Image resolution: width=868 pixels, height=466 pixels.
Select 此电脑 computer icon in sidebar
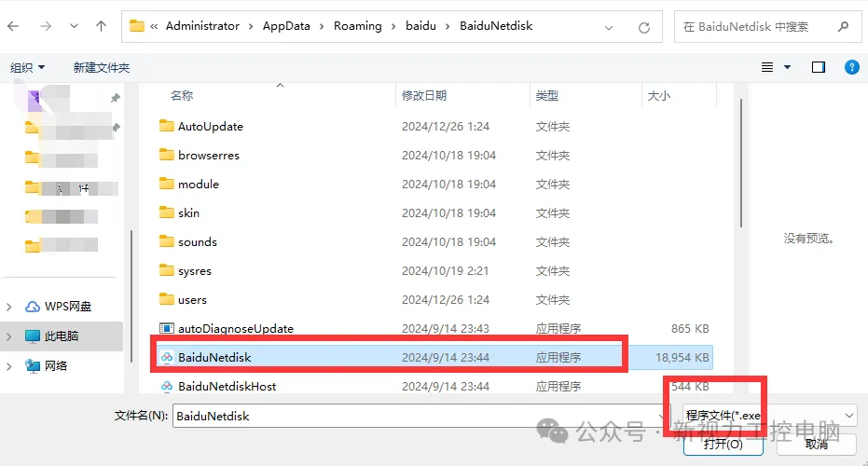(33, 336)
